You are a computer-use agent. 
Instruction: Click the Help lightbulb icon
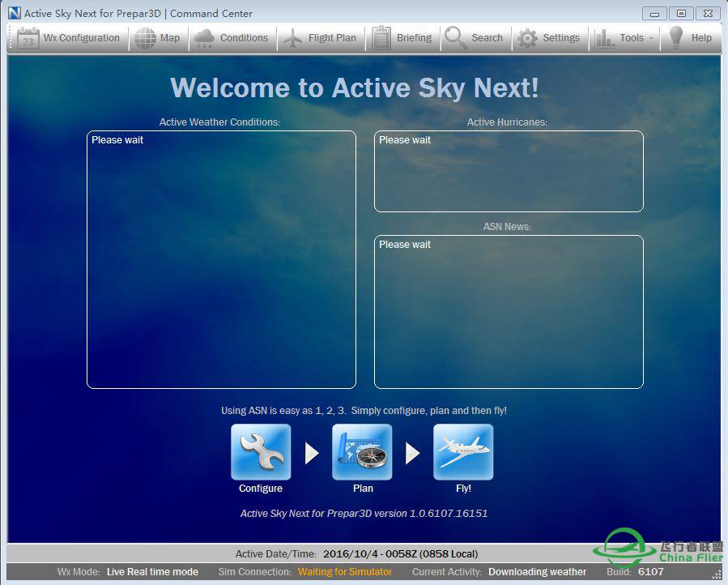[675, 38]
